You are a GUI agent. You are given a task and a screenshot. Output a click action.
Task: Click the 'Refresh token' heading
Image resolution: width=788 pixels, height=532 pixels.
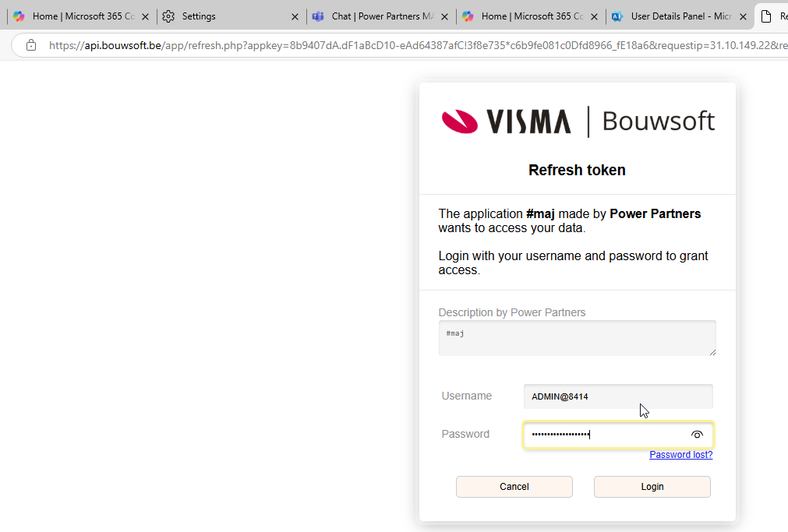click(x=577, y=170)
